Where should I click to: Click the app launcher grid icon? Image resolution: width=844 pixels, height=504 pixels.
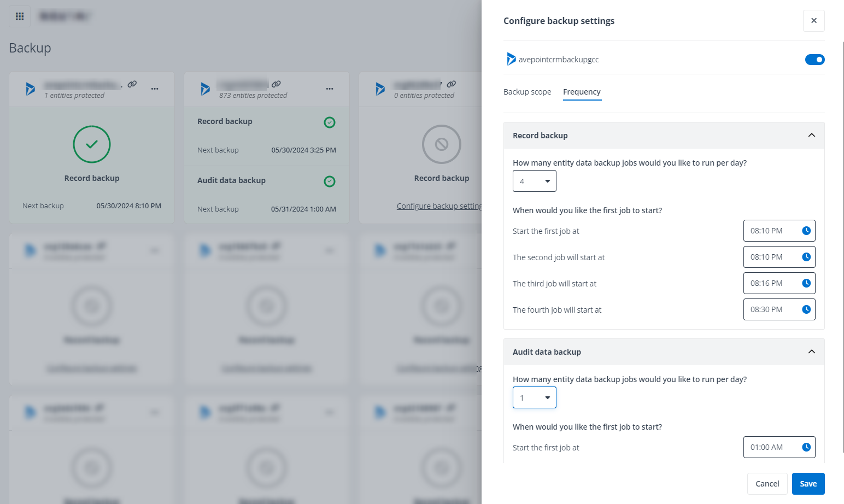(x=20, y=16)
